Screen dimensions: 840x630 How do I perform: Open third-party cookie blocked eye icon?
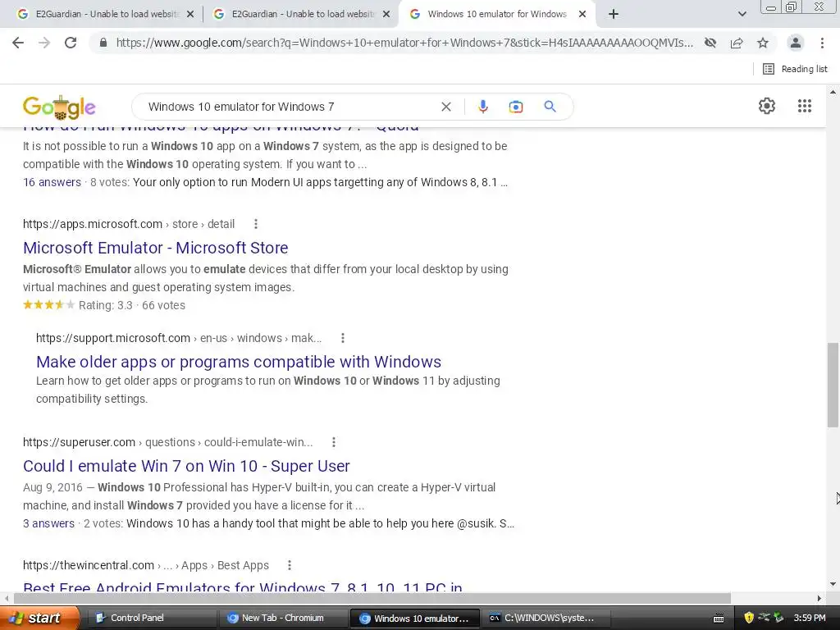pyautogui.click(x=710, y=43)
